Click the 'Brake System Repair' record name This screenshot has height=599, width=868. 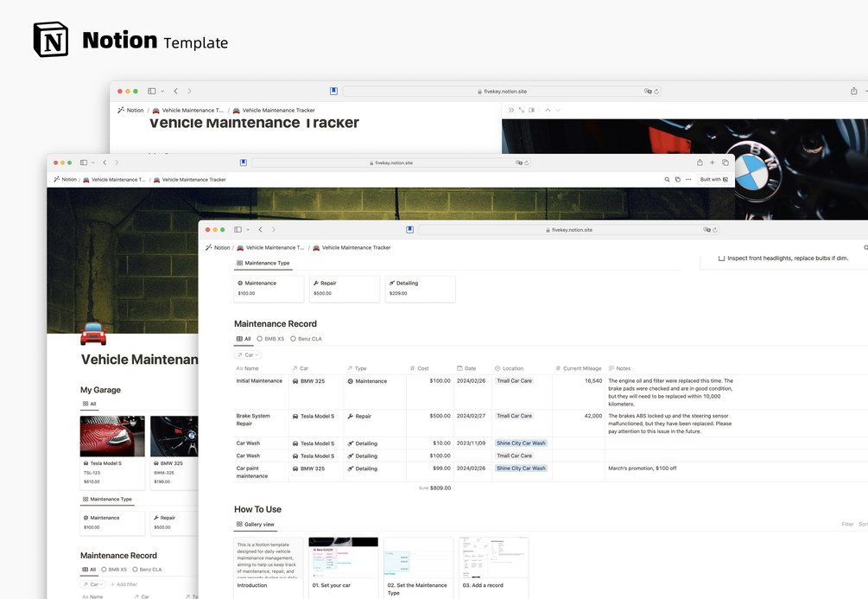click(x=253, y=419)
